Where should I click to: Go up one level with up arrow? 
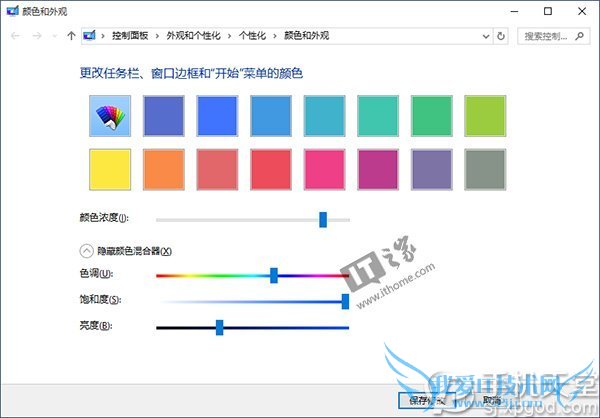[x=71, y=36]
